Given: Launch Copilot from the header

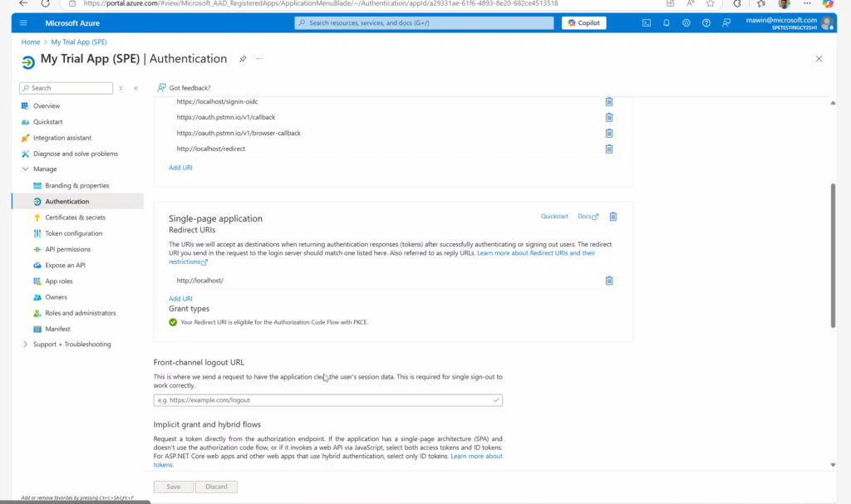Looking at the screenshot, I should pos(584,22).
